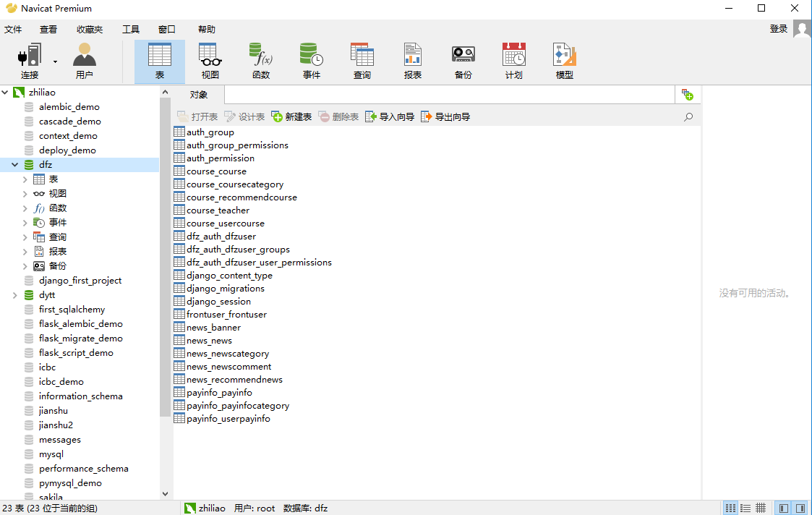The height and width of the screenshot is (515, 812).
Task: Select the 查询 (Query) toolbar icon
Action: (362, 61)
